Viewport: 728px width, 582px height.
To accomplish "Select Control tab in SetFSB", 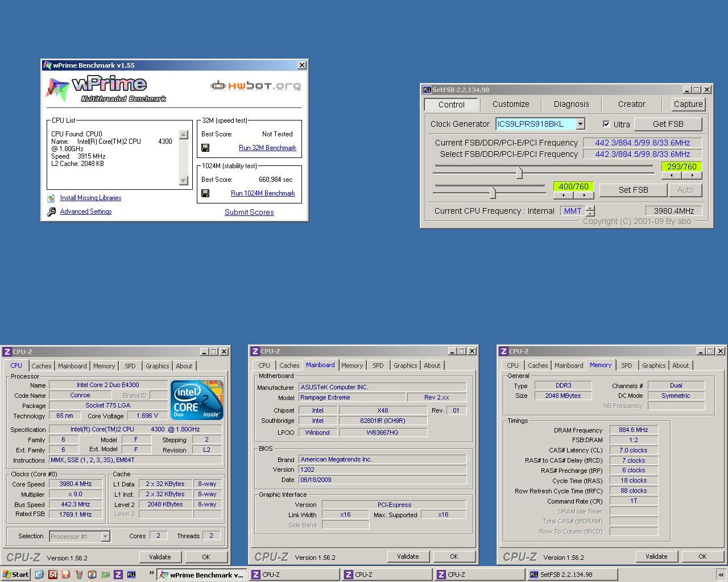I will [x=452, y=105].
